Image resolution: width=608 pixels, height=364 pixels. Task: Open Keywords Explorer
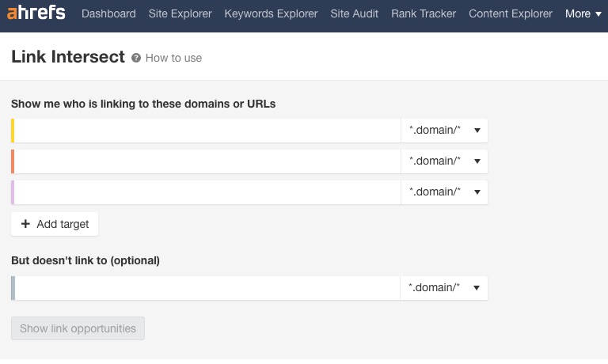coord(271,13)
